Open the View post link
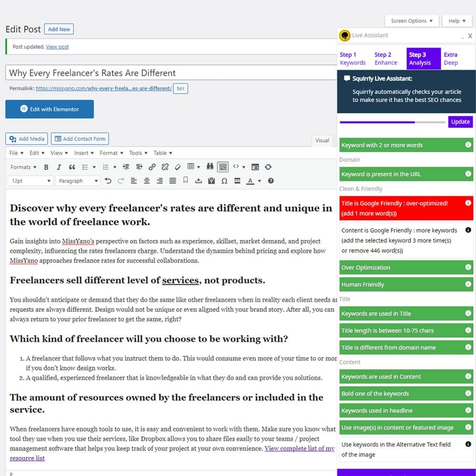 (x=57, y=47)
